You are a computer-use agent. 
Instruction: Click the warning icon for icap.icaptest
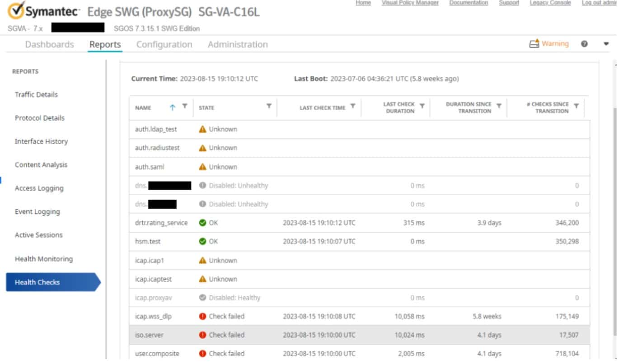click(x=202, y=279)
